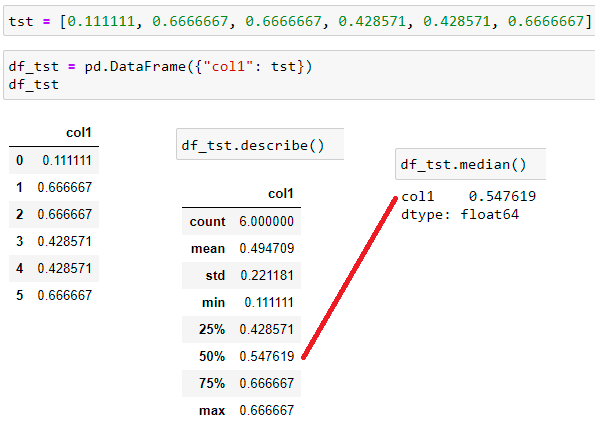Click the 50% value 0.547619 in describe
The image size is (596, 431).
(266, 356)
